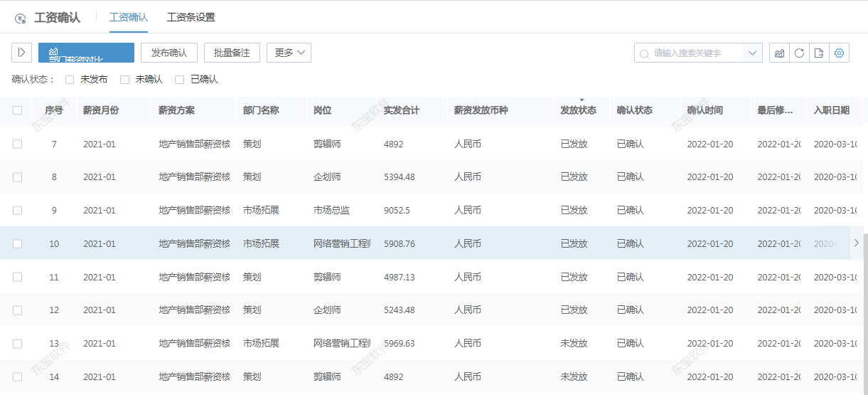
Task: Expand the 更多 dropdown menu
Action: (x=289, y=53)
